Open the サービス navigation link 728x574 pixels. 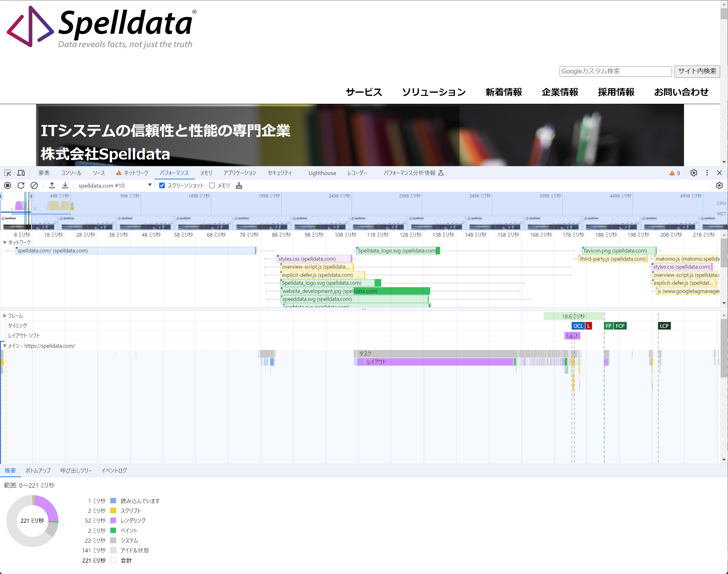tap(364, 92)
